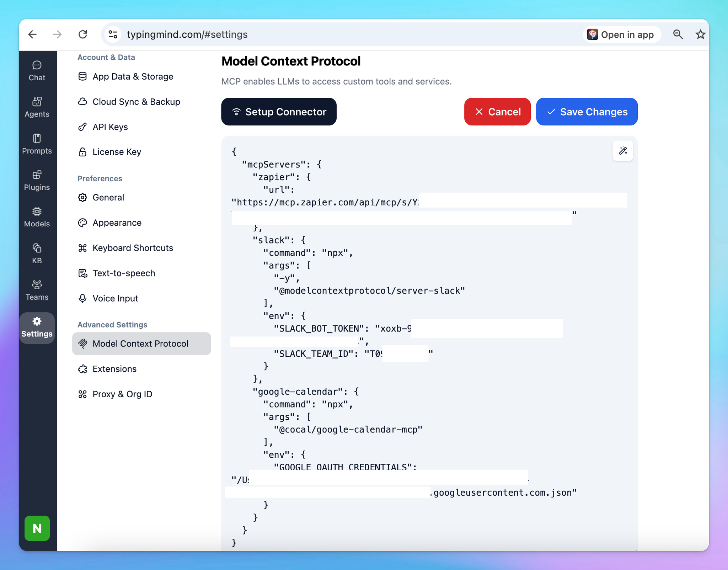Click the green N user avatar

coord(37,528)
